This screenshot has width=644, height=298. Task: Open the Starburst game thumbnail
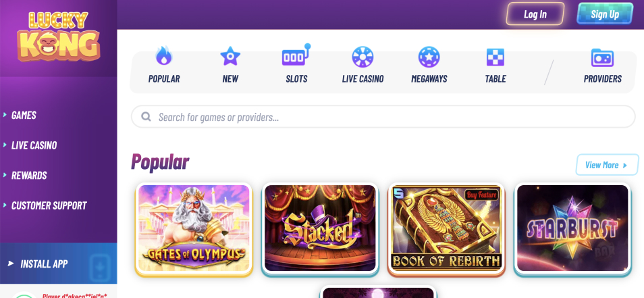pyautogui.click(x=572, y=229)
